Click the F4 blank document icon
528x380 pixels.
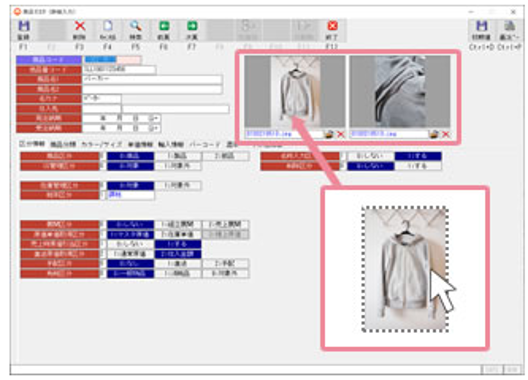point(108,26)
